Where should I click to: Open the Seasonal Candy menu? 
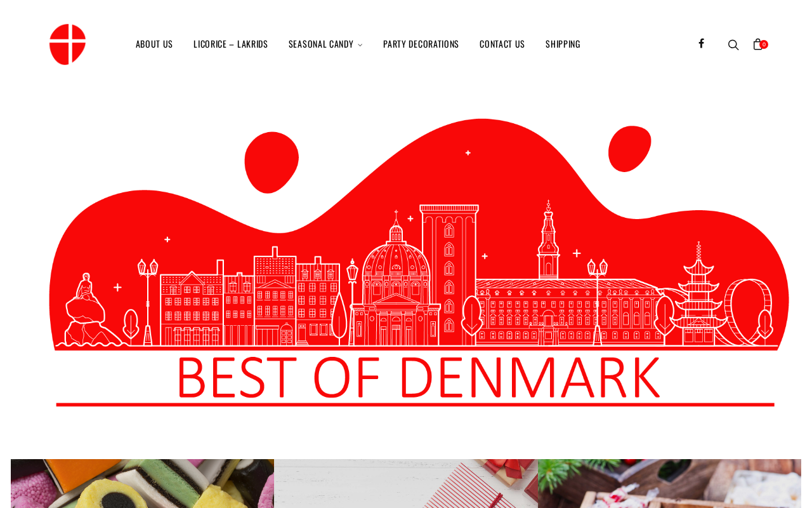coord(321,44)
